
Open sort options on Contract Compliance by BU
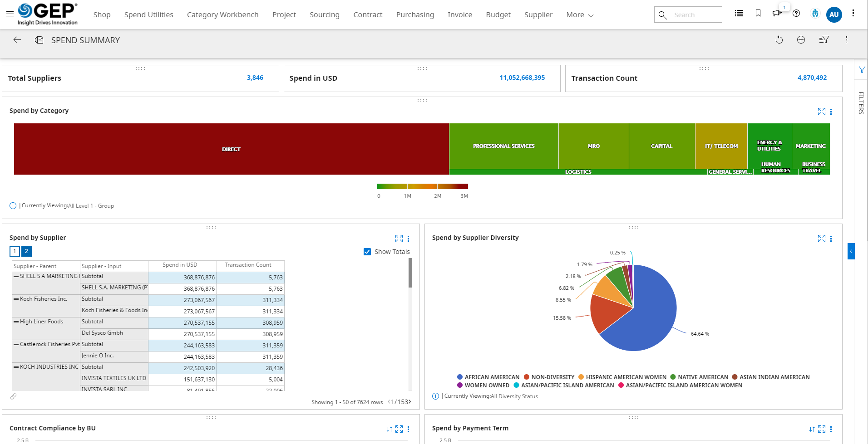point(389,429)
